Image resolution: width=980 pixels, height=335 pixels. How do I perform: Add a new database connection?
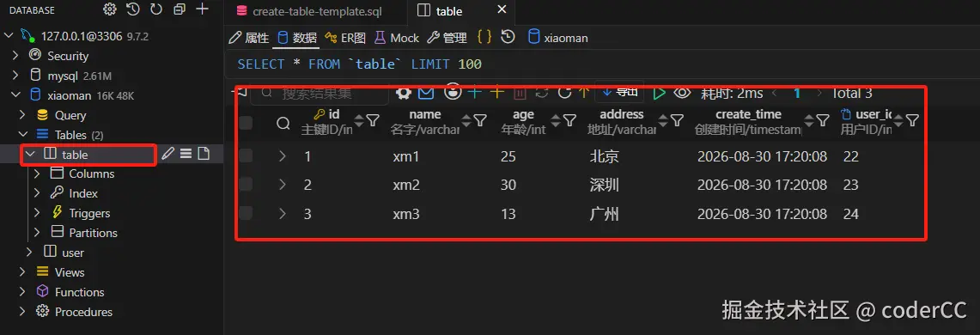(x=202, y=9)
